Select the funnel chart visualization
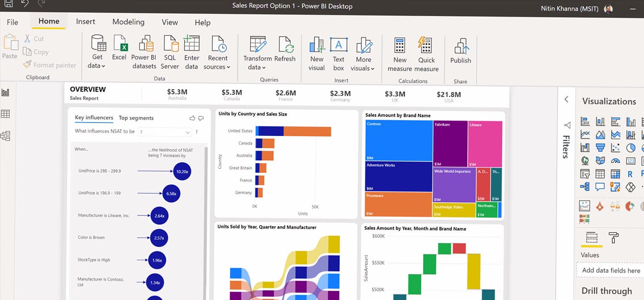The image size is (644, 300). (600, 147)
